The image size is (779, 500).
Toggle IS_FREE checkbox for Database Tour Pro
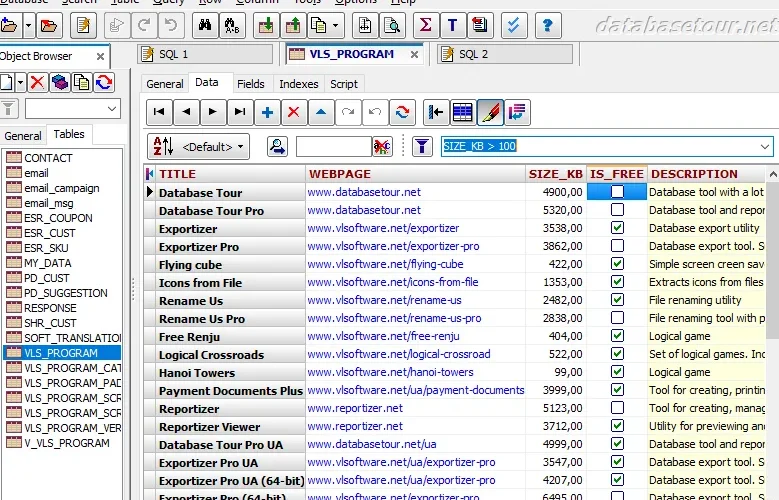click(617, 210)
